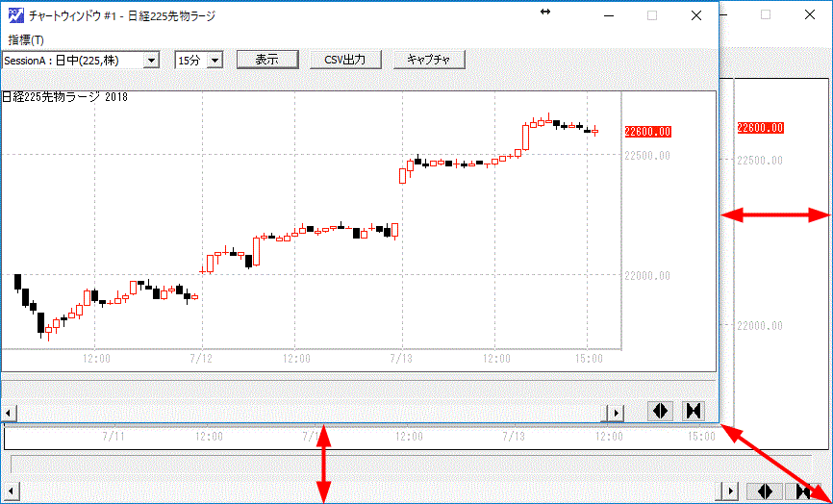Open the SessionA 日中(225,株) dropdown
The height and width of the screenshot is (504, 833).
151,60
